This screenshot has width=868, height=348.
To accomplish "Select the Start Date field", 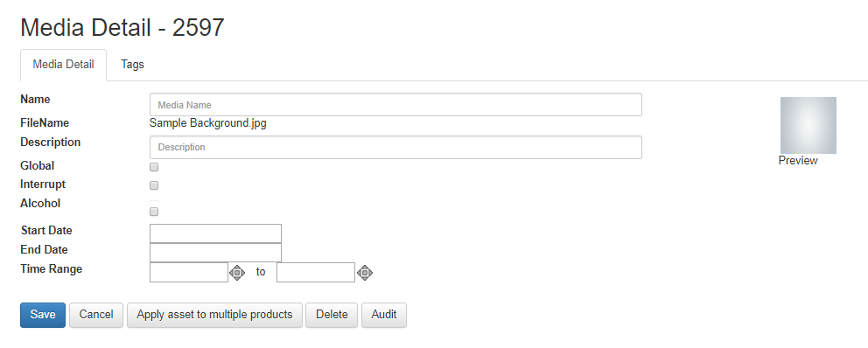I will click(215, 233).
